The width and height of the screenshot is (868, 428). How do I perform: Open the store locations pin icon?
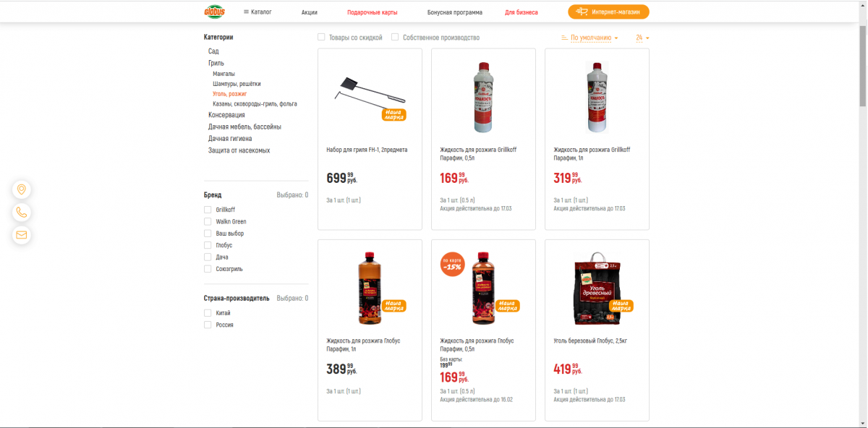coord(22,189)
